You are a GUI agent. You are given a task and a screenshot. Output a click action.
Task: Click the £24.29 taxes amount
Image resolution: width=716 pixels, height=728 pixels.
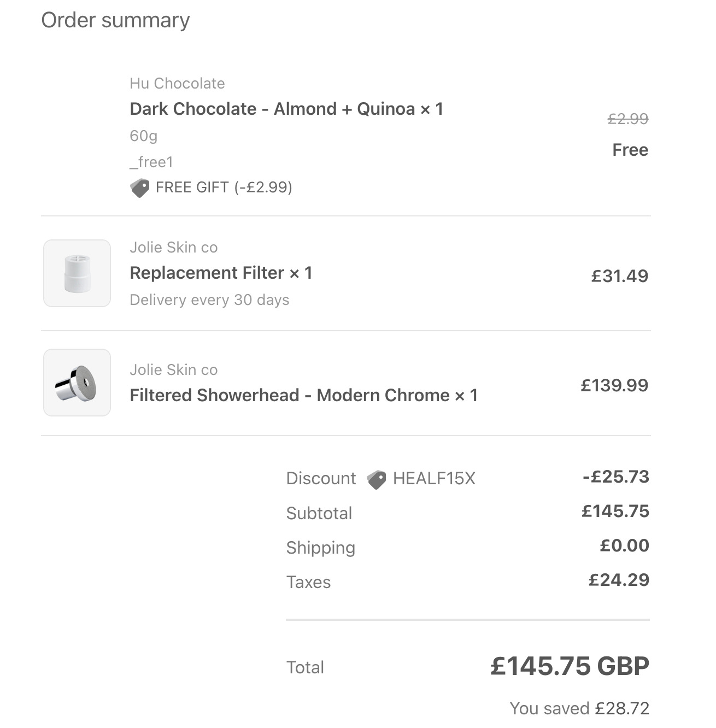[x=619, y=580]
